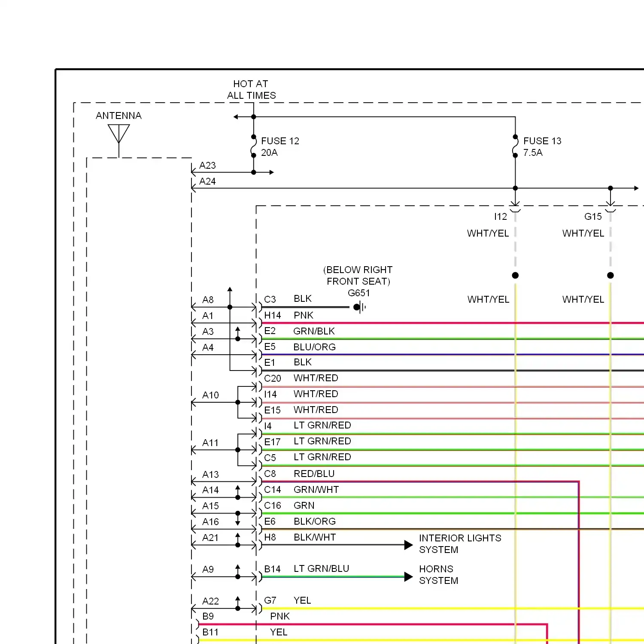Click the GRN/BLK wire color label
Screen dimensions: 644x644
tap(314, 331)
